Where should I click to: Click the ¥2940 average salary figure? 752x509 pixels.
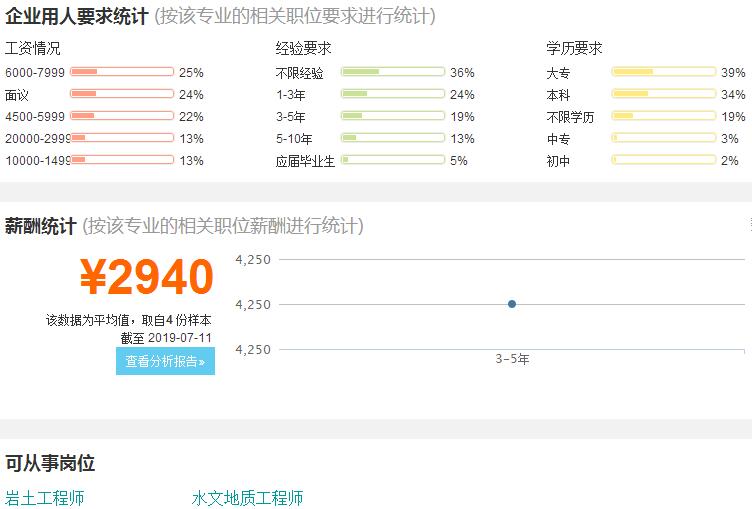click(x=147, y=276)
